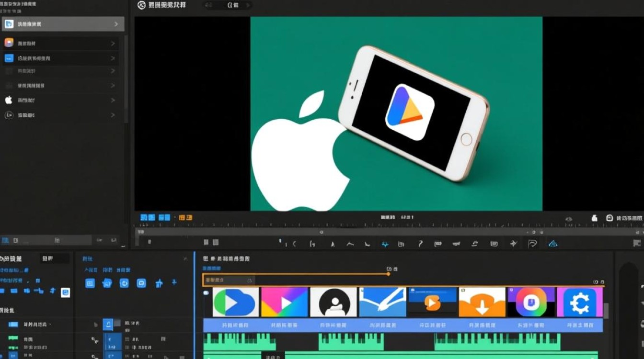
Task: Select the blue crosshair tool in the toolbar
Action: click(385, 244)
